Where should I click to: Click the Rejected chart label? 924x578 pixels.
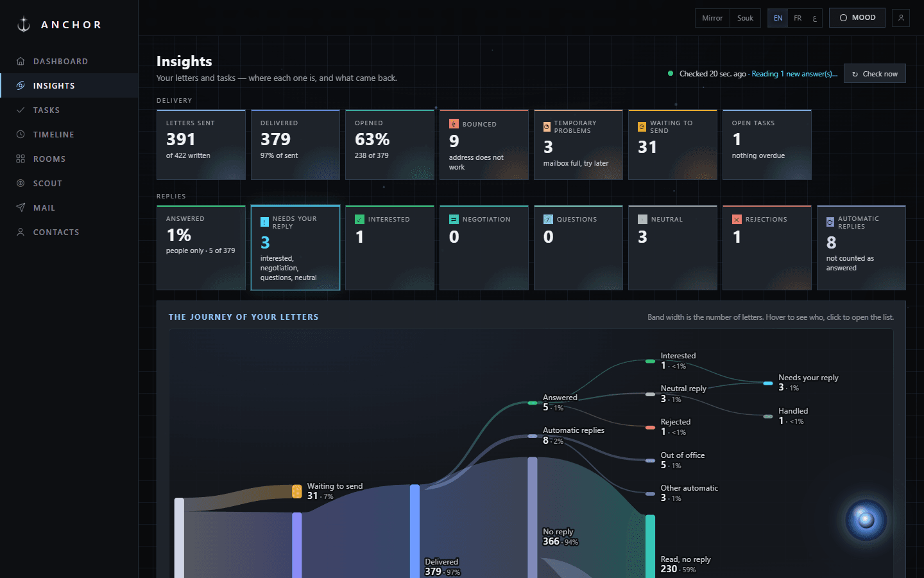[x=676, y=427]
